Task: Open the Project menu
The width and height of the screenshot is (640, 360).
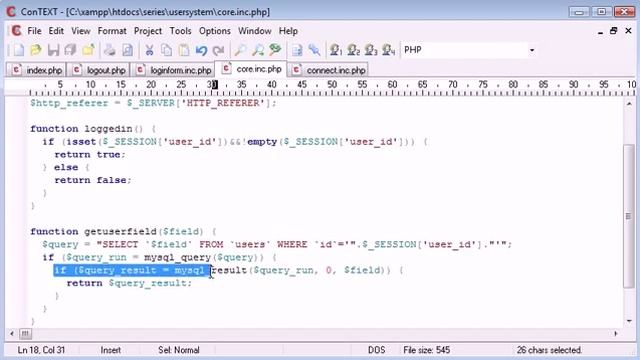Action: [x=148, y=31]
